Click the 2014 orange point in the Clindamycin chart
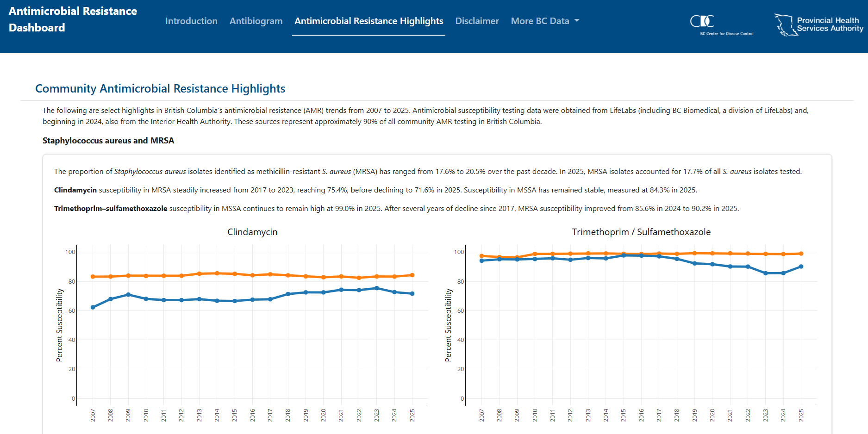 [x=217, y=273]
